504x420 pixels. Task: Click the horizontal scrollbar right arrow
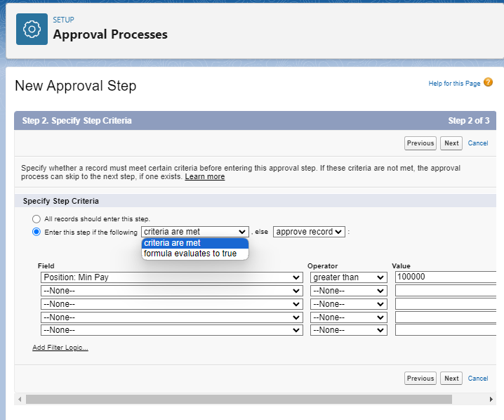[x=491, y=399]
